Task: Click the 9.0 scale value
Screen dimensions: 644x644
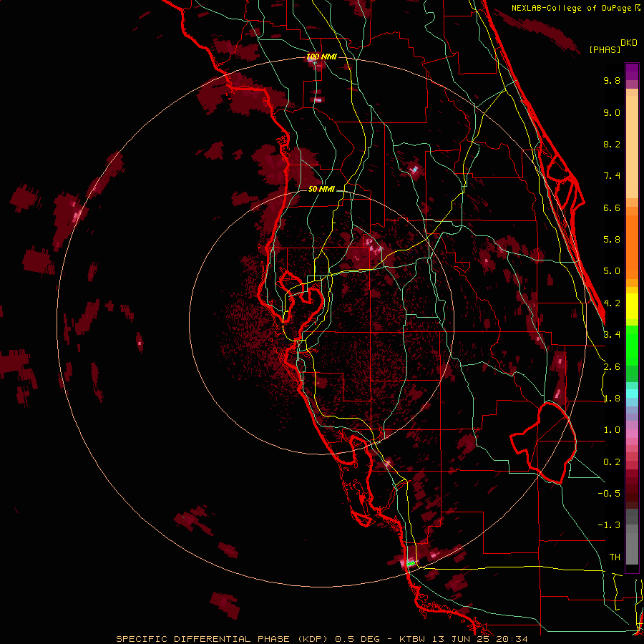Action: [x=612, y=112]
